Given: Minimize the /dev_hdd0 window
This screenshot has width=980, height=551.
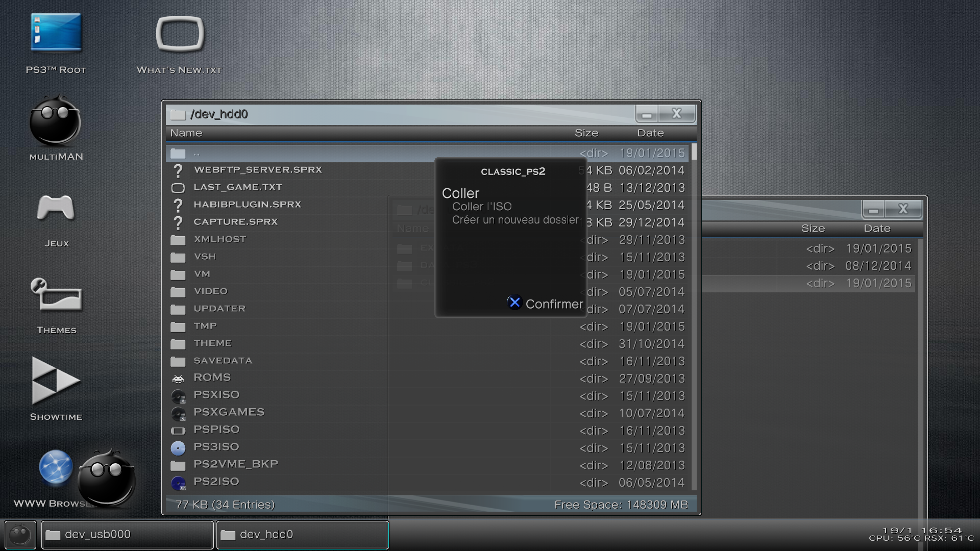Looking at the screenshot, I should pos(647,114).
